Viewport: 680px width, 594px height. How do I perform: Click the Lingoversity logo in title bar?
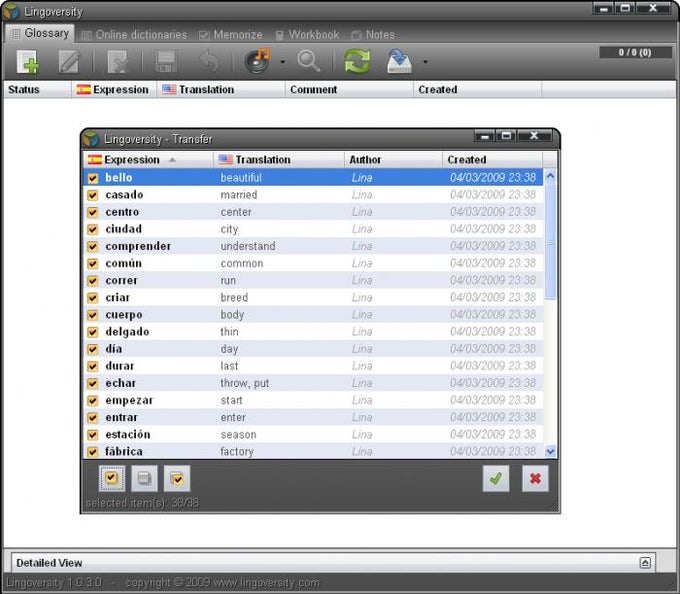click(x=10, y=11)
